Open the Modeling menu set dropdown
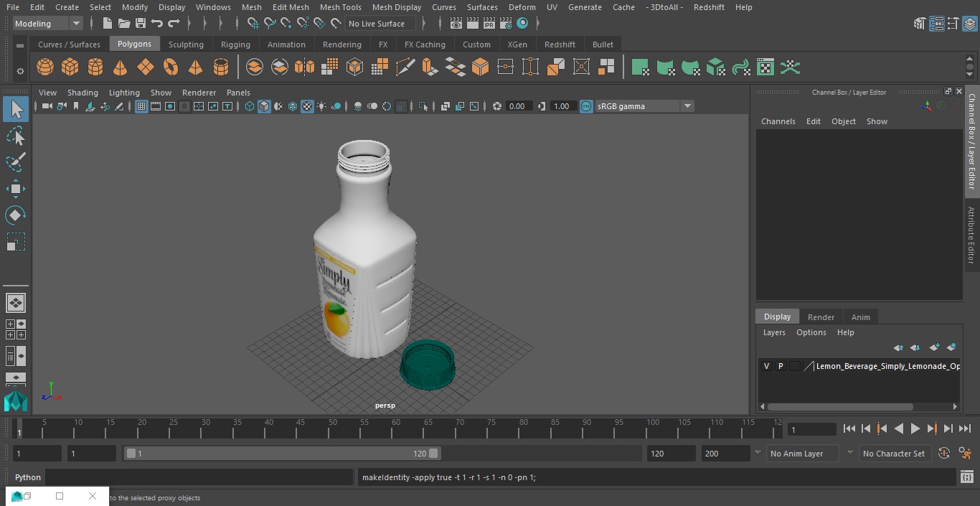The image size is (980, 506). coord(48,24)
